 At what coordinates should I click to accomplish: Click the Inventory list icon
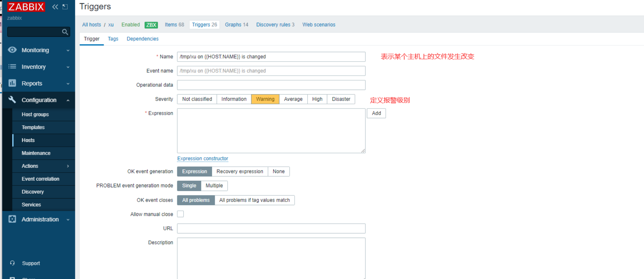(x=12, y=67)
